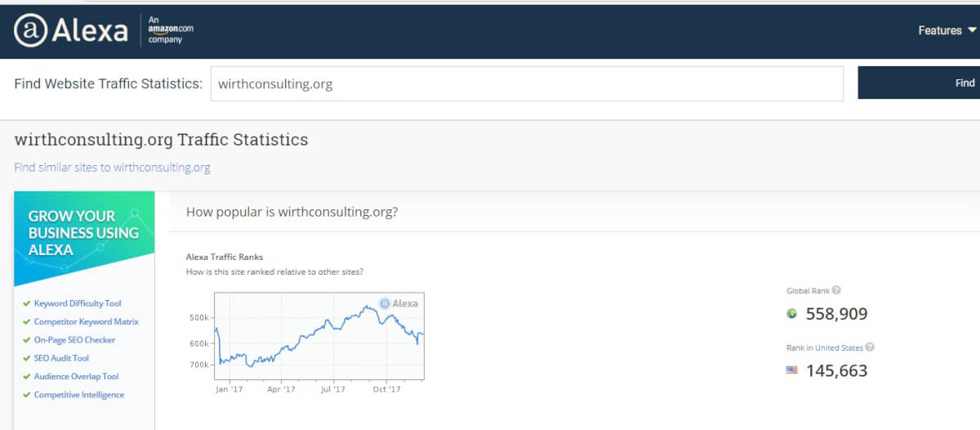Click the Alexa watermark on the chart

399,303
